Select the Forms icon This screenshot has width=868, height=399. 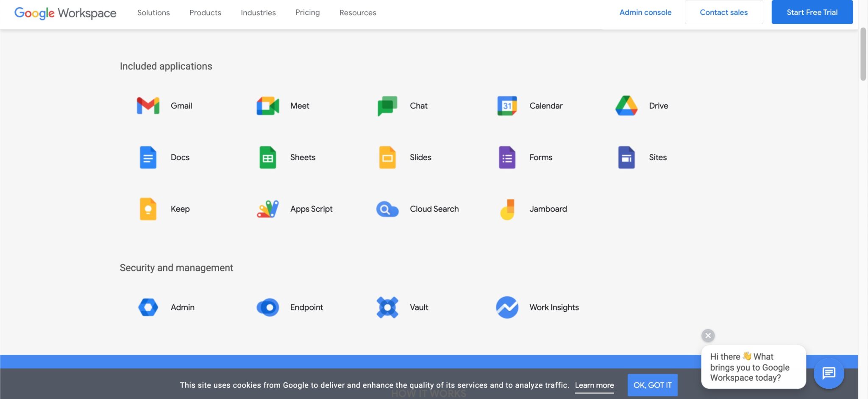click(507, 157)
